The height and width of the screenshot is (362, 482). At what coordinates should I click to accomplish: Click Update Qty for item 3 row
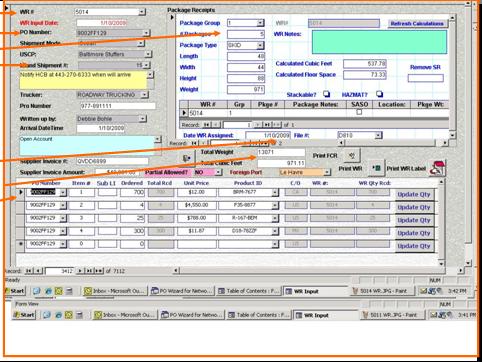pyautogui.click(x=414, y=220)
